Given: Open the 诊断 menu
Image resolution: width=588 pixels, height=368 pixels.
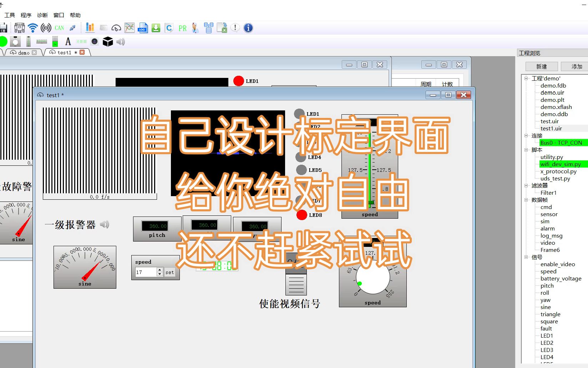Looking at the screenshot, I should click(x=42, y=15).
